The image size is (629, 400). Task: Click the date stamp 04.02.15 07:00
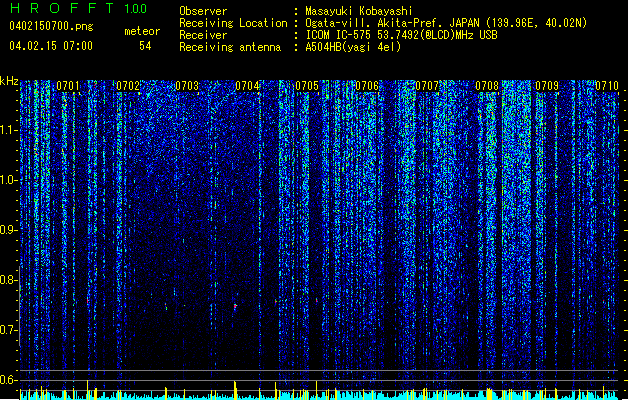(x=51, y=46)
